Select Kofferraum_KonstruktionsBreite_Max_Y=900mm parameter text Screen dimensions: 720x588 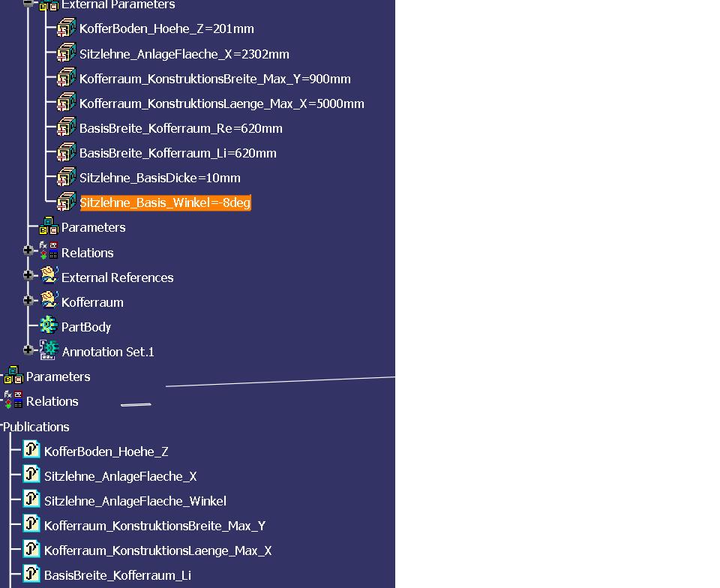coord(215,79)
